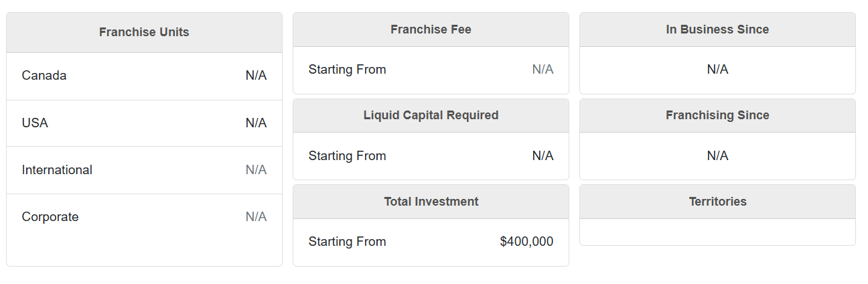This screenshot has height=284, width=868.
Task: Click the N/A value for USA units
Action: click(x=256, y=123)
